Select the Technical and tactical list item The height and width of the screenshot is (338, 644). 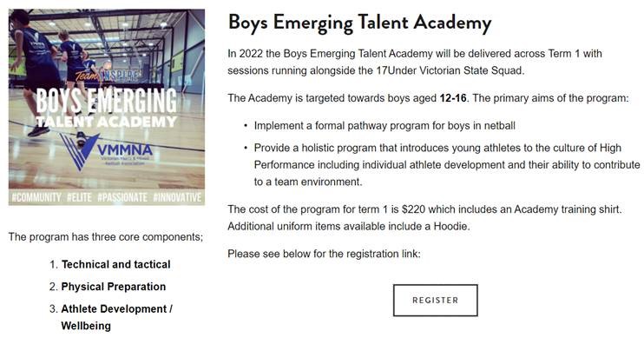tap(115, 264)
